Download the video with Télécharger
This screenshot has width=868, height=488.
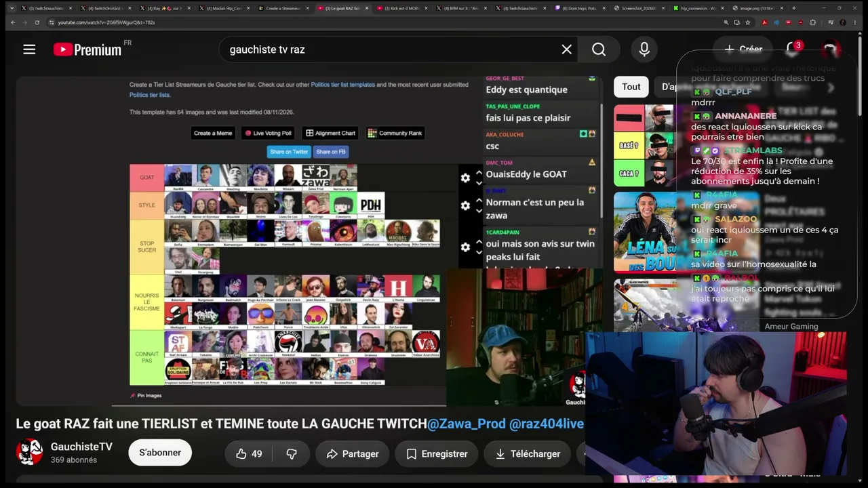click(527, 454)
